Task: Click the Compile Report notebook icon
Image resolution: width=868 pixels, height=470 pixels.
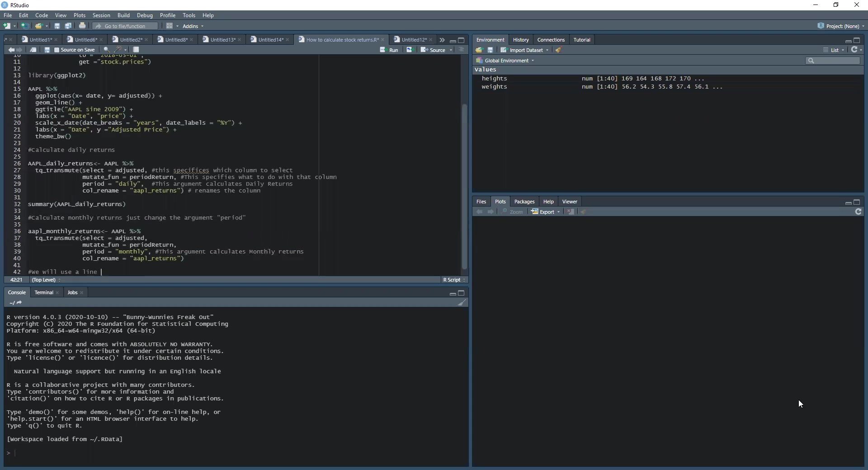Action: coord(136,50)
